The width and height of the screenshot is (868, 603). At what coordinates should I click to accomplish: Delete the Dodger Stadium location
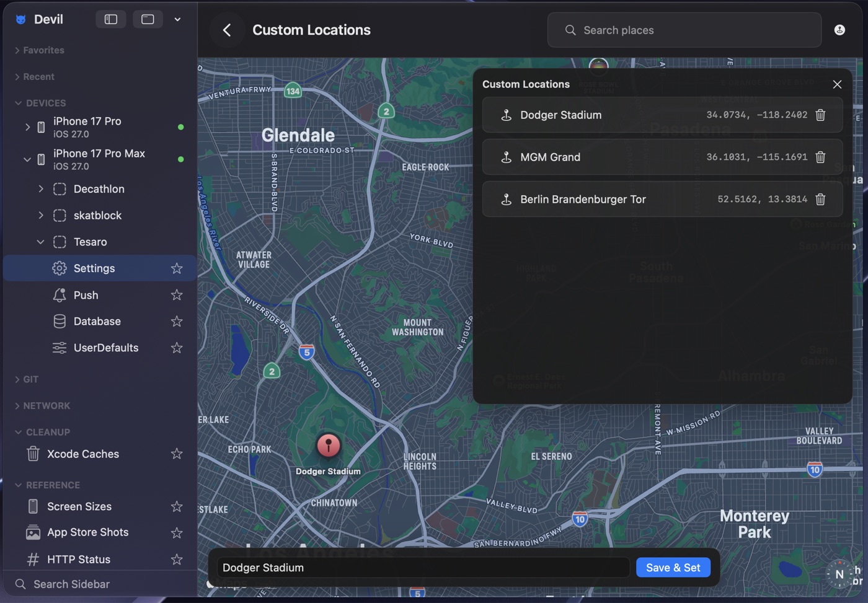[x=820, y=115]
